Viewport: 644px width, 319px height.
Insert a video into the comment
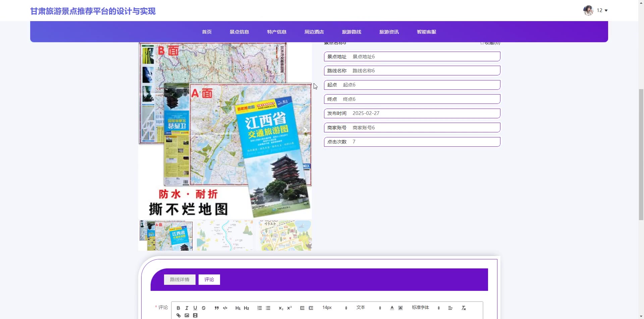point(195,315)
